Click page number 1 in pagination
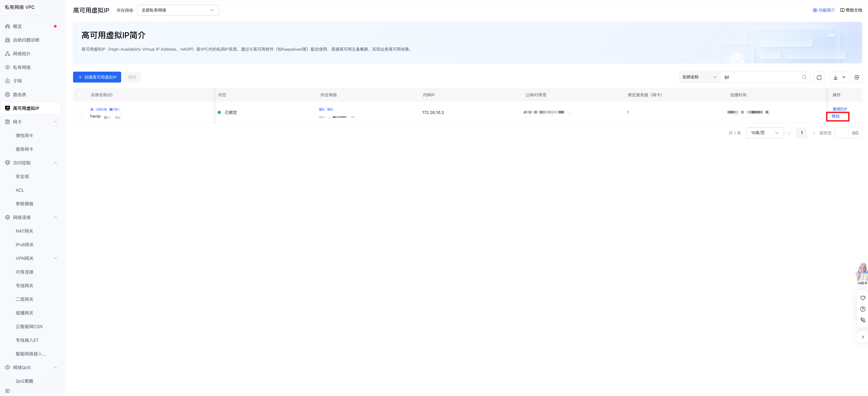Viewport: 868px width, 396px height. tap(802, 133)
